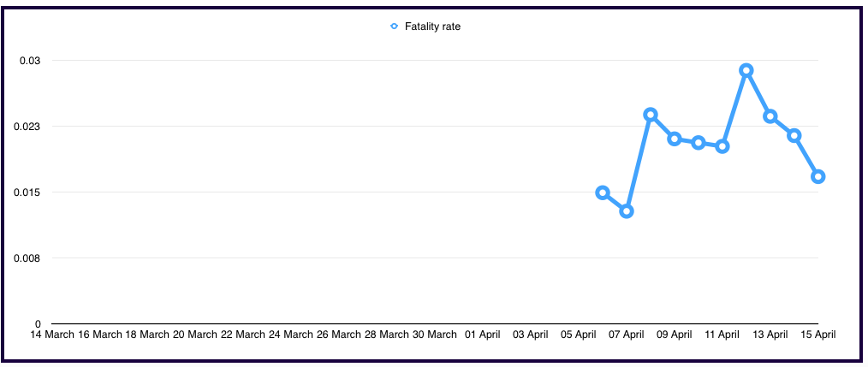Select the final data point on 15 April
Screen dimensions: 868x367
tap(818, 176)
